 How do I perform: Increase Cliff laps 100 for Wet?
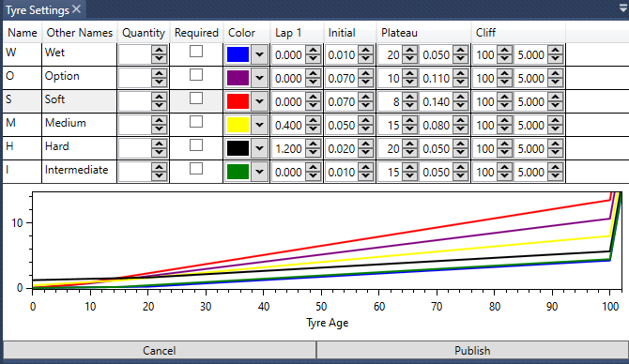[x=505, y=50]
